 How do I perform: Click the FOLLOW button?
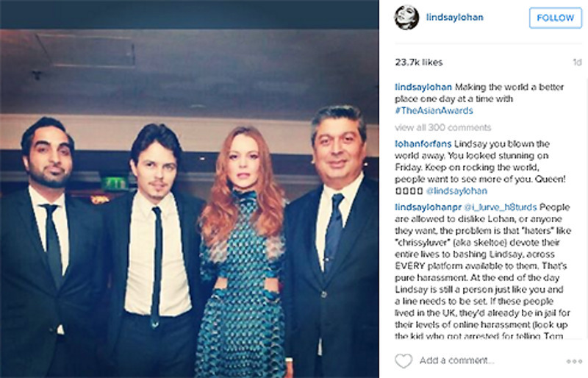556,18
